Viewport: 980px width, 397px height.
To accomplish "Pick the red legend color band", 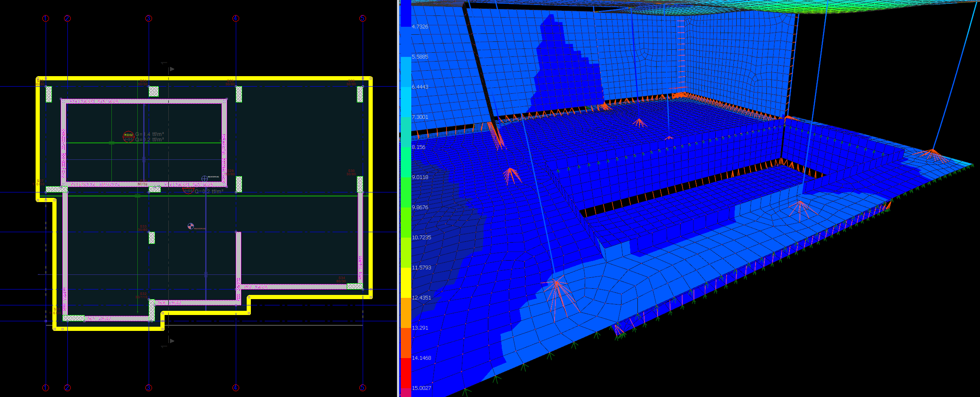I will [406, 373].
